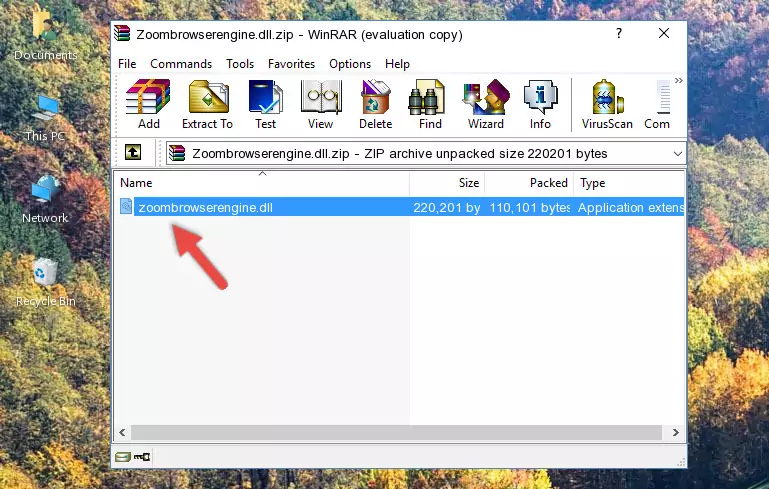Click the horizontal scrollbar right arrow
Screen dimensions: 769x489
675,432
